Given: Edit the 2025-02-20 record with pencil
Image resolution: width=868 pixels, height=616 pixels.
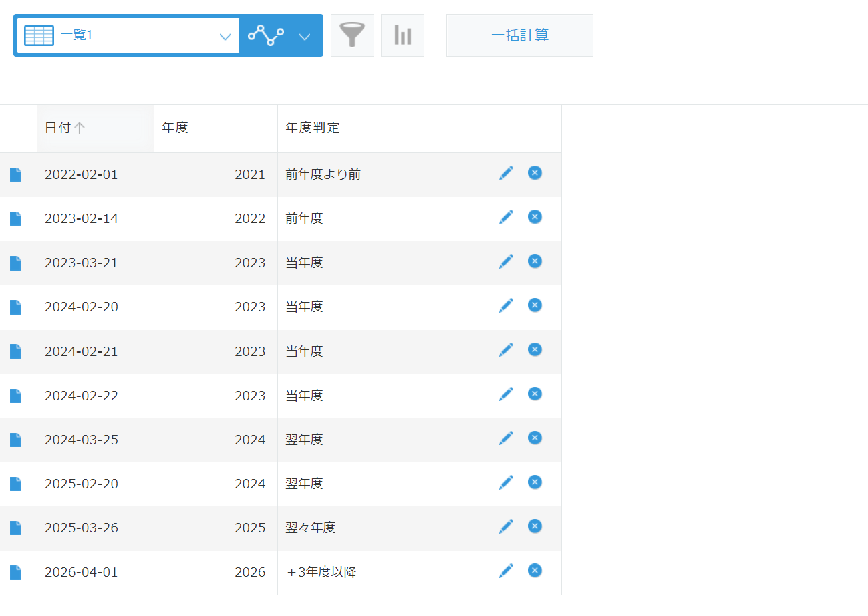Looking at the screenshot, I should coord(507,483).
